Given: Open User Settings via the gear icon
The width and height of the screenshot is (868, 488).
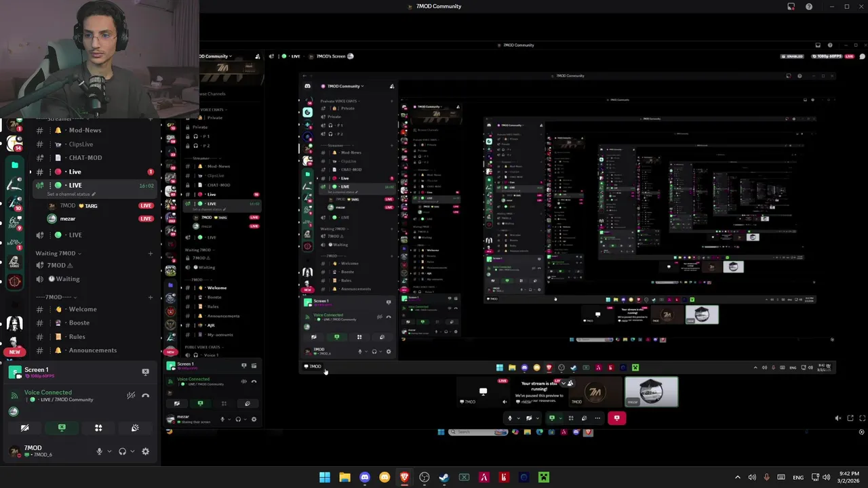Looking at the screenshot, I should [x=145, y=451].
